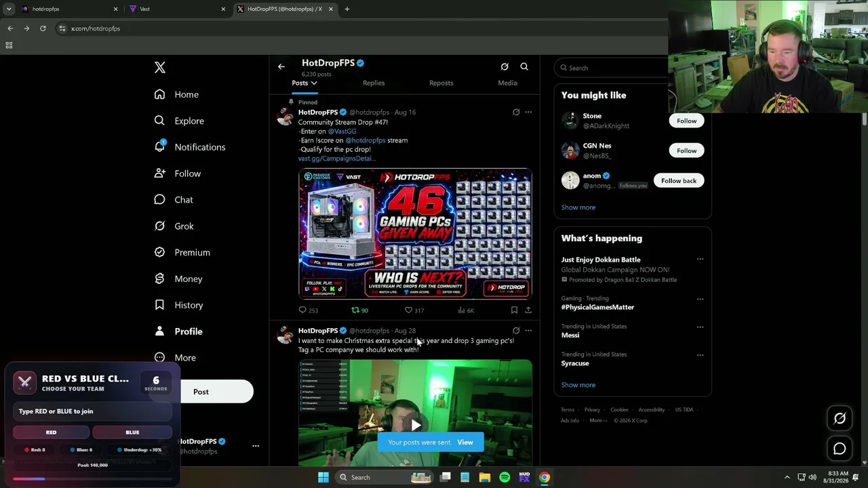Open the X logo home link
This screenshot has height=488, width=868.
tap(160, 67)
